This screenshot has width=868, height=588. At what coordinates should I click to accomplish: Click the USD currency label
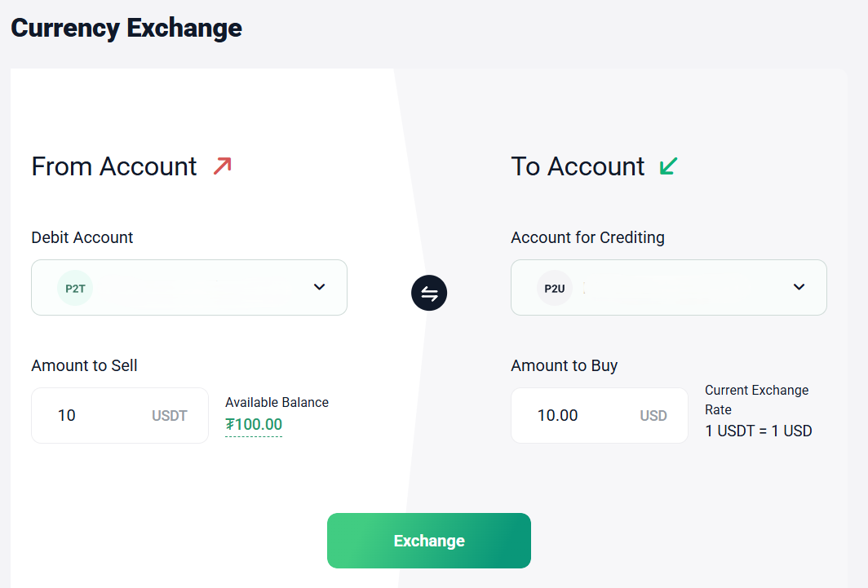click(653, 416)
